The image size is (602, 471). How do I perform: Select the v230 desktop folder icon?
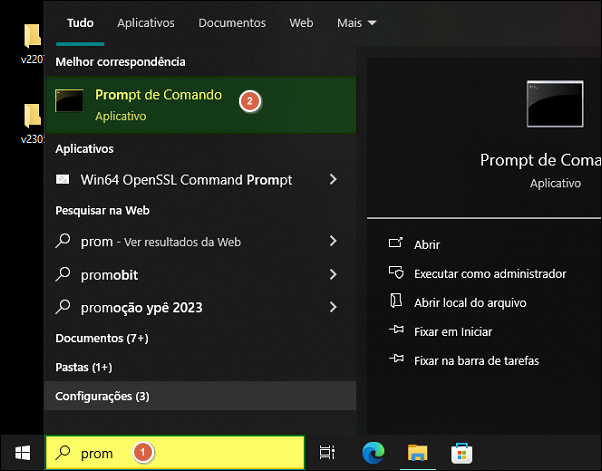coord(32,115)
